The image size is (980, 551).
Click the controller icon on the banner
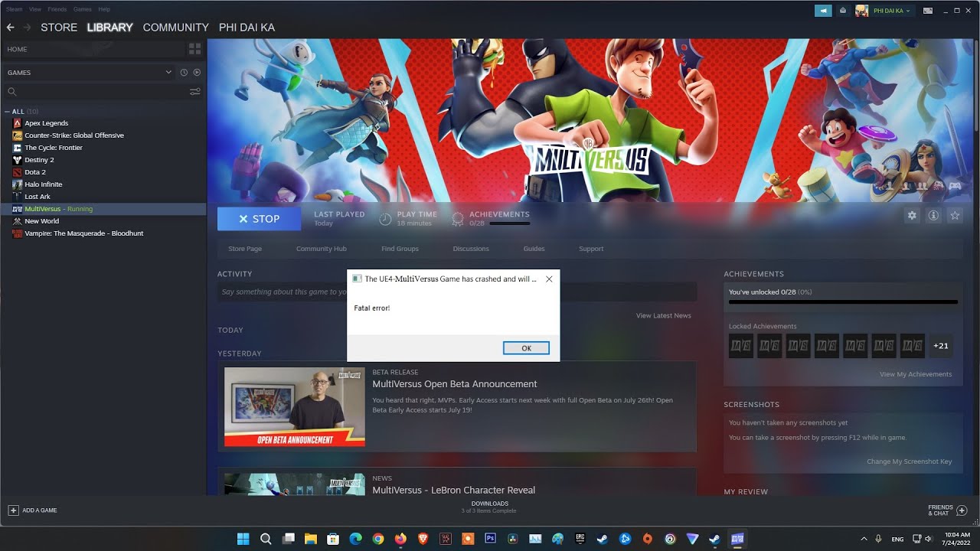tap(955, 185)
